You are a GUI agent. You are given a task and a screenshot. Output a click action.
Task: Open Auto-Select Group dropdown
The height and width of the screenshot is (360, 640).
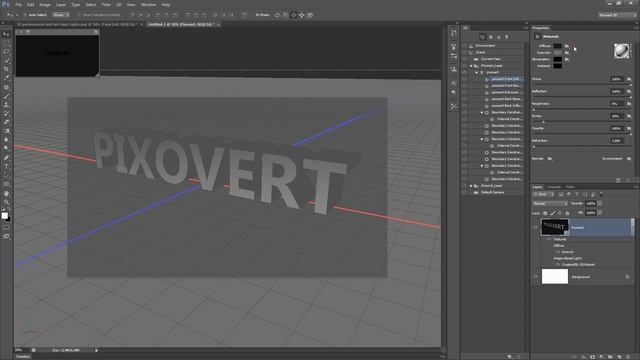pos(61,15)
